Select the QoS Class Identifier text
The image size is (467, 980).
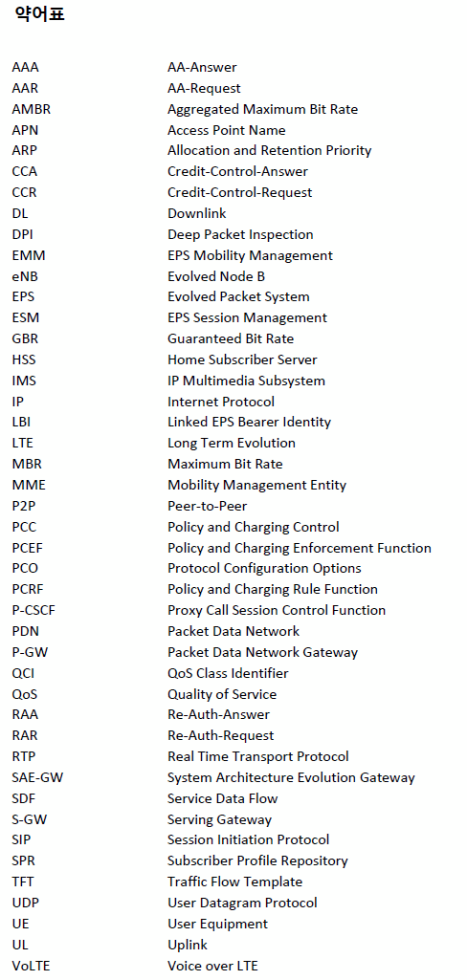pos(228,673)
